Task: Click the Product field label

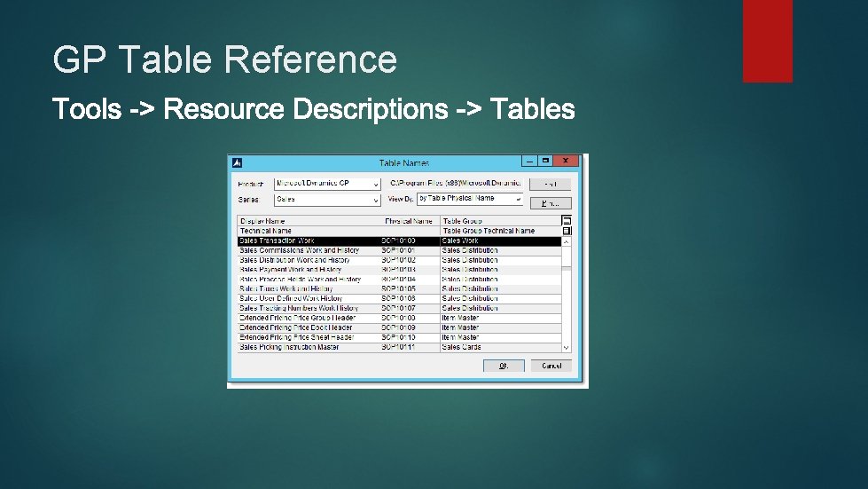Action: coord(250,184)
